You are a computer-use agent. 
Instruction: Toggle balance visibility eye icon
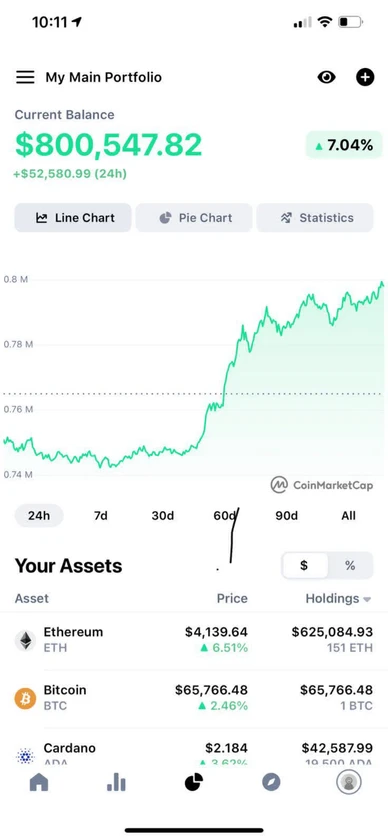click(326, 77)
